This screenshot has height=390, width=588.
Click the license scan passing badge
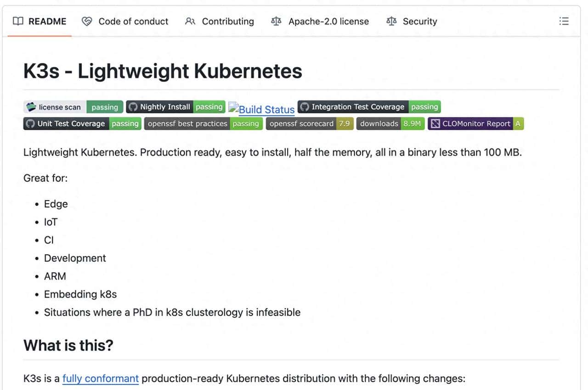click(x=73, y=107)
